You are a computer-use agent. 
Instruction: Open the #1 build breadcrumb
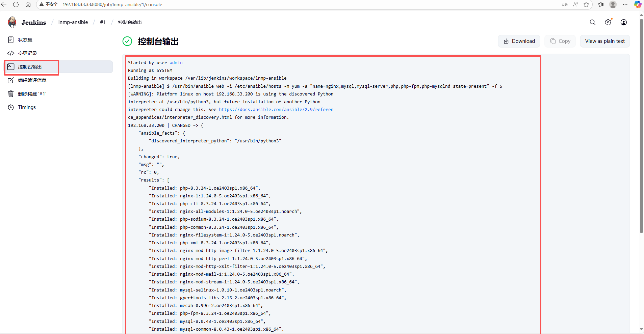pos(103,22)
